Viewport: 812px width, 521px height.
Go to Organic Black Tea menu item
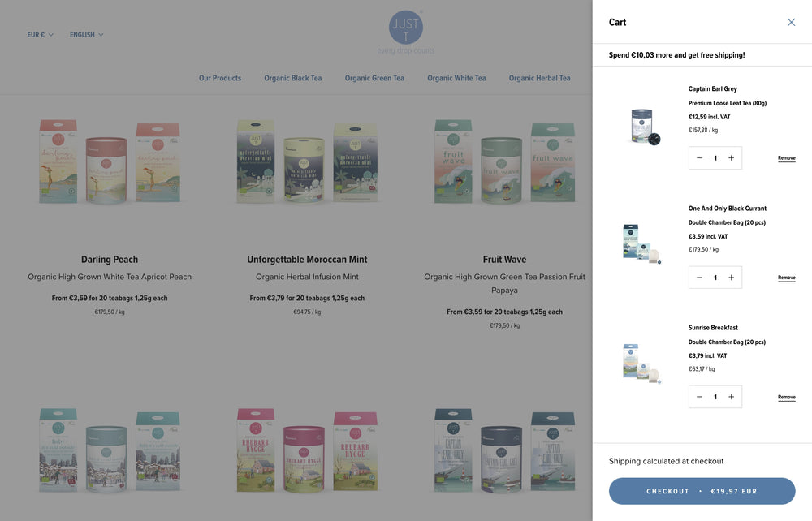click(293, 78)
